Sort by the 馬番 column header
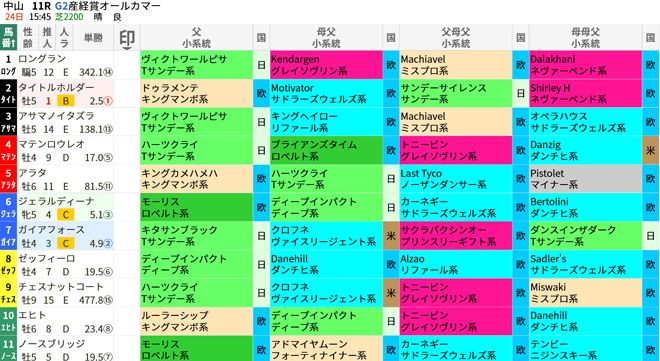The image size is (660, 361). tap(8, 38)
